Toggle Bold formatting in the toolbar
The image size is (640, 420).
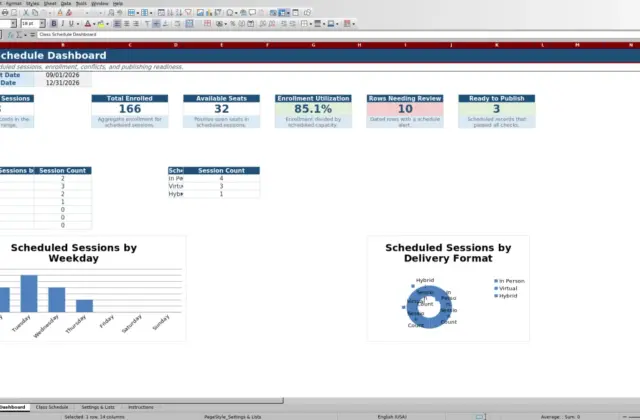[x=53, y=24]
